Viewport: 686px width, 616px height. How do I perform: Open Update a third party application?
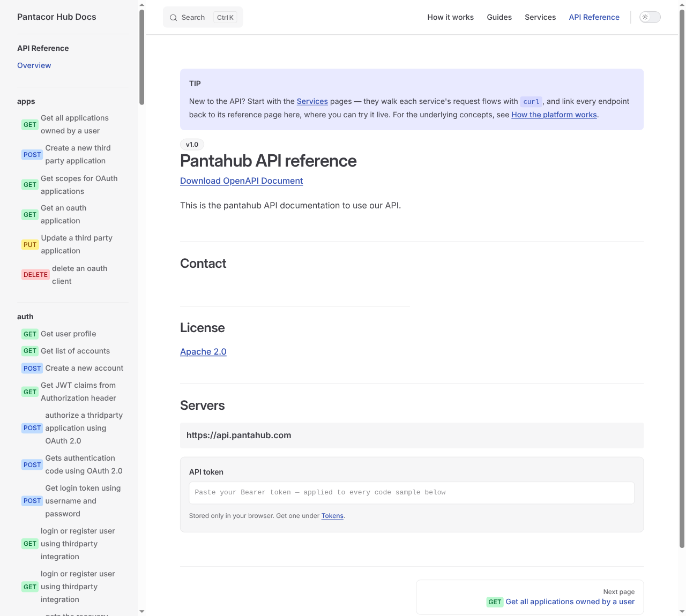pyautogui.click(x=73, y=244)
